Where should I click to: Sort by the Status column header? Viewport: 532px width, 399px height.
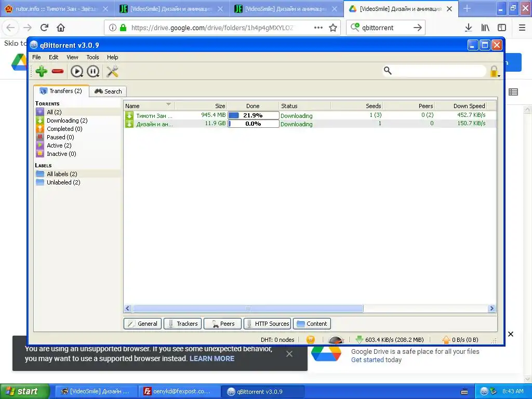tap(304, 106)
